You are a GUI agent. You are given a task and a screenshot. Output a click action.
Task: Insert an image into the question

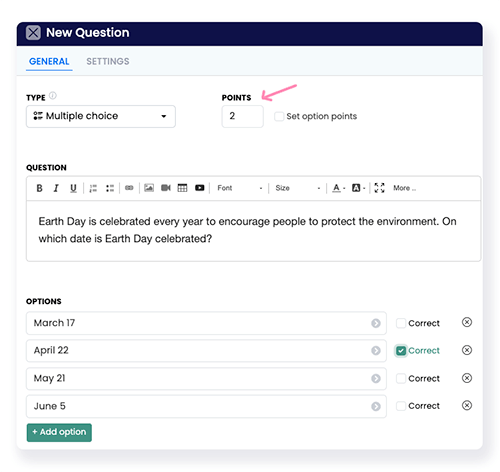[149, 188]
